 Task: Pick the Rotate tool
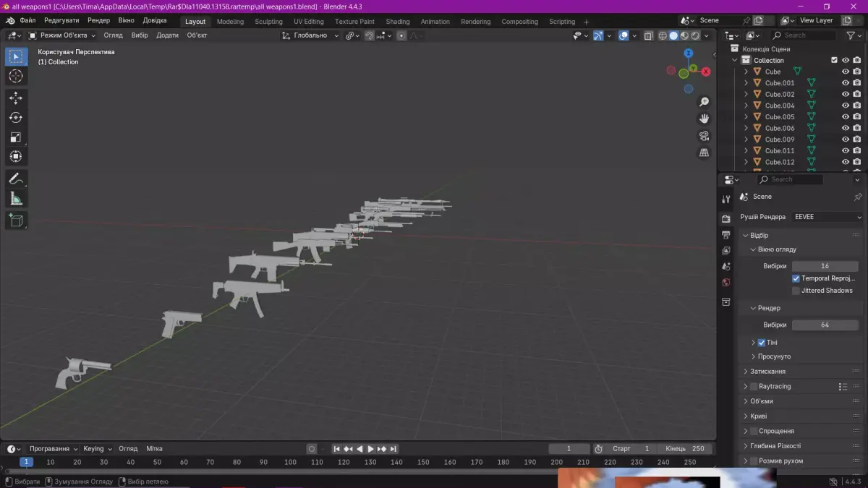coord(16,118)
